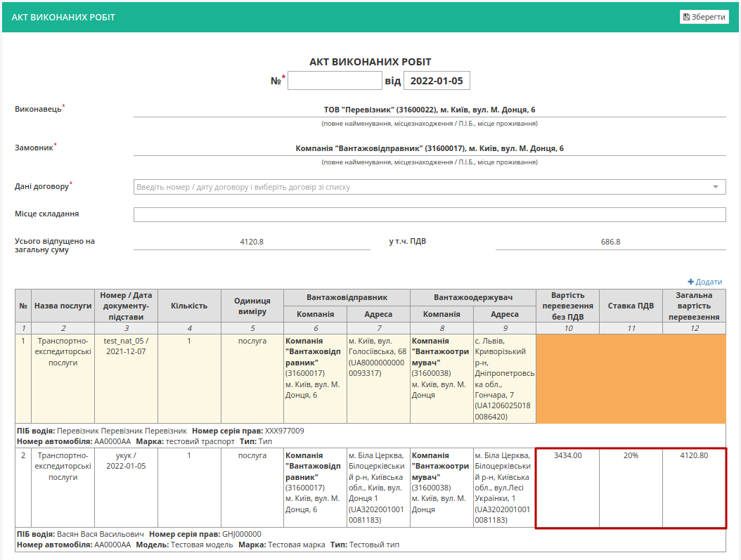Image resolution: width=741 pixels, height=560 pixels.
Task: Click the Місце складання text field
Action: pyautogui.click(x=430, y=214)
